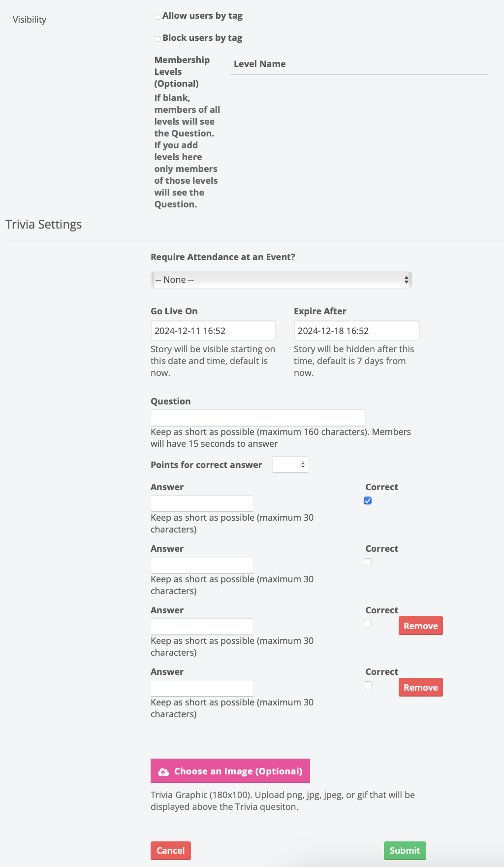Submit the trivia question form
504x867 pixels.
click(405, 851)
